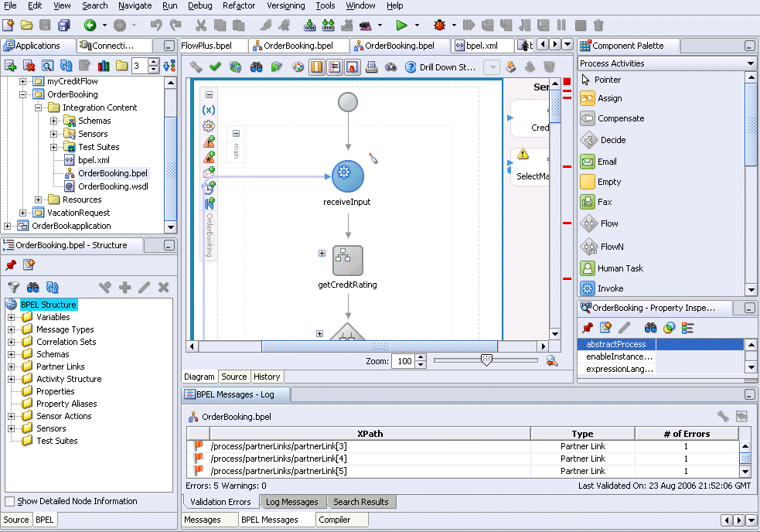Expand the Partner Links structure node
760x532 pixels.
pyautogui.click(x=11, y=367)
